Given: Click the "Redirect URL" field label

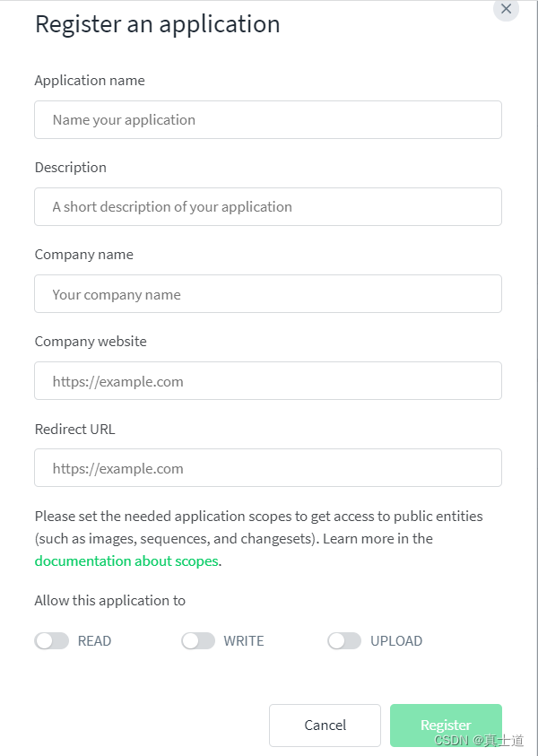Looking at the screenshot, I should pos(75,430).
